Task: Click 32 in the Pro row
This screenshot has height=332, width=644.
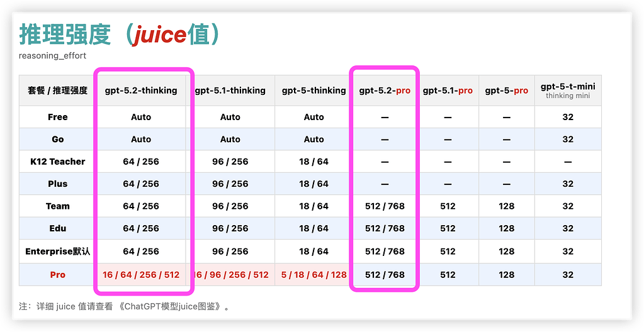Action: [x=568, y=275]
